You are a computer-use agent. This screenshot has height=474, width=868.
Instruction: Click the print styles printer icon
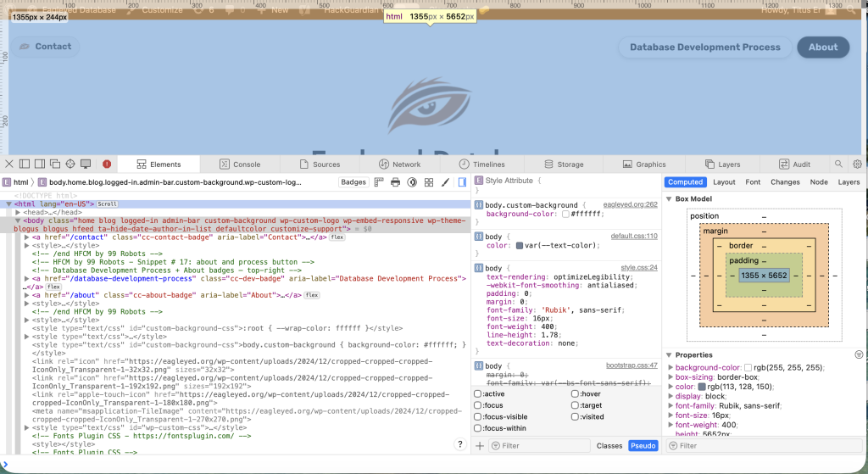[x=394, y=181]
